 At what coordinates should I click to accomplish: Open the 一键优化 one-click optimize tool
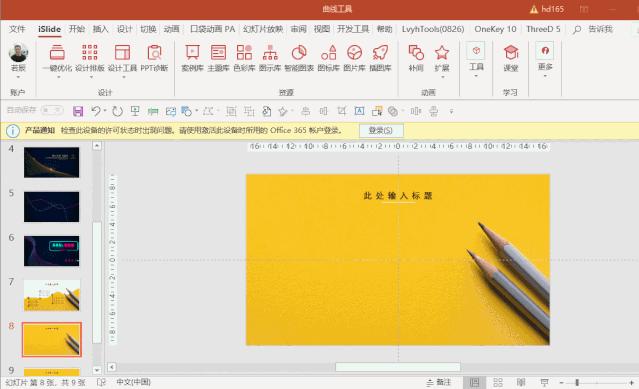click(57, 57)
